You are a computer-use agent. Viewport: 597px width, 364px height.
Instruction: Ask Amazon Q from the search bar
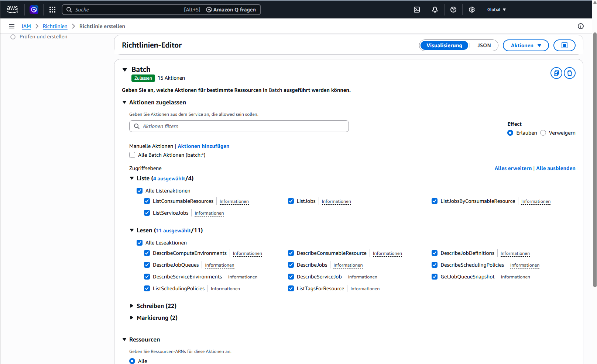point(231,10)
